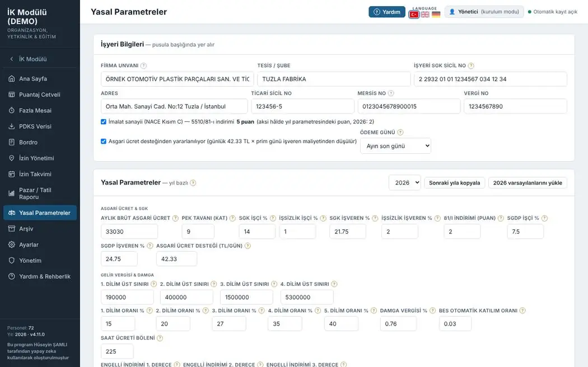Go to Ana Sayfa home page

pyautogui.click(x=40, y=79)
